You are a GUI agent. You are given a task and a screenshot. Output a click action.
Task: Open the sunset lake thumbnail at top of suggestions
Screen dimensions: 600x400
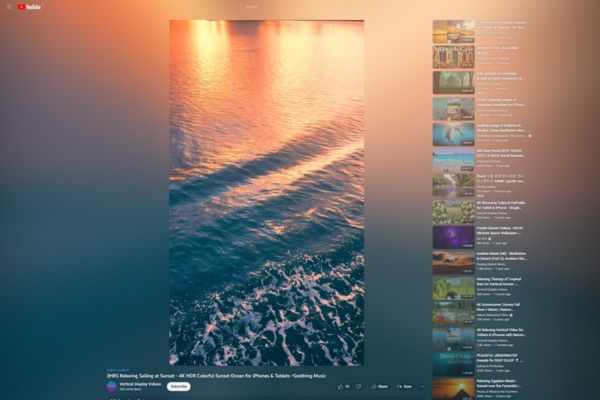[453, 32]
